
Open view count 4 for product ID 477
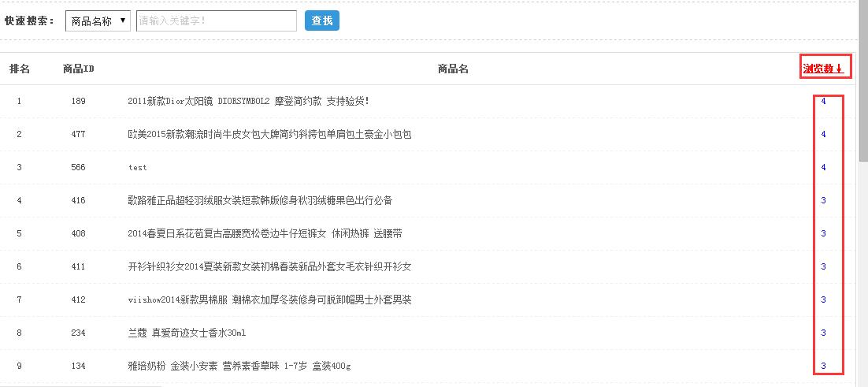[823, 134]
